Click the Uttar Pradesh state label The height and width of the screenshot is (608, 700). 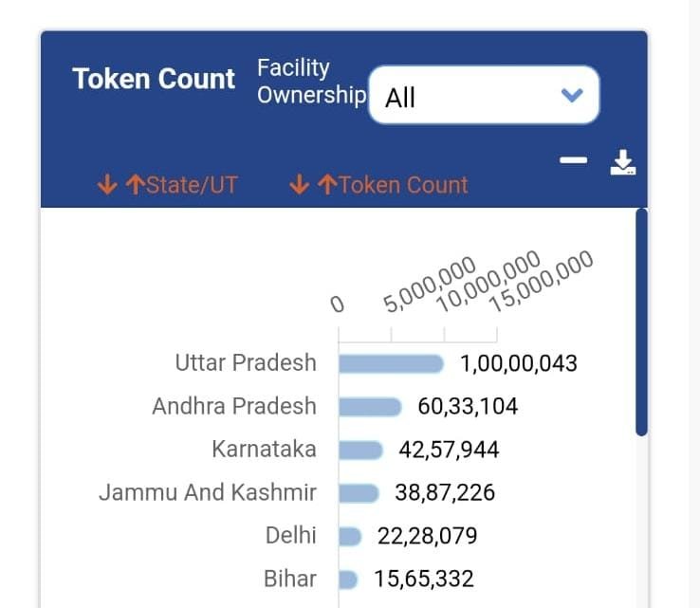(246, 363)
